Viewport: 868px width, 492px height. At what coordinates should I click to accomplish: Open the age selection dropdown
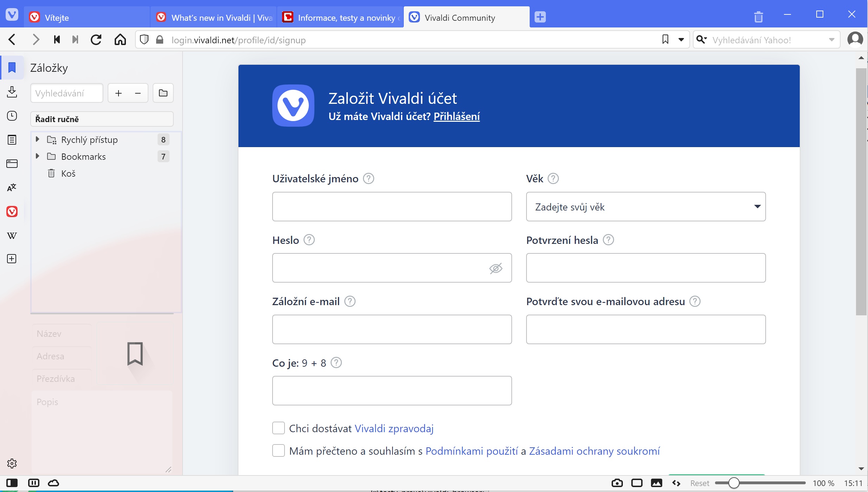coord(646,207)
